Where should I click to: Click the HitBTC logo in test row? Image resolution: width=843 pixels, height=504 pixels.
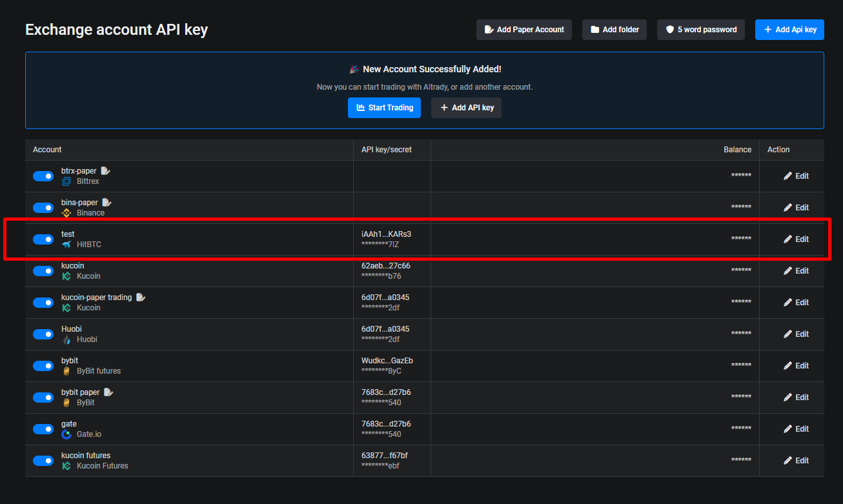click(x=66, y=245)
